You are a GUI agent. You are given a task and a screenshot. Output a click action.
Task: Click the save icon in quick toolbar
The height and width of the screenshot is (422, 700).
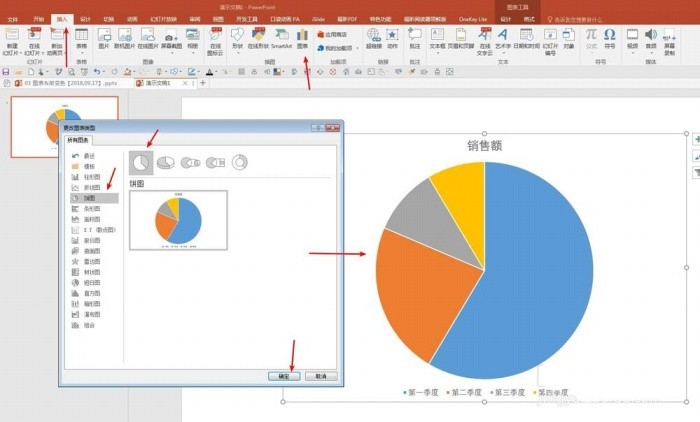(6, 71)
